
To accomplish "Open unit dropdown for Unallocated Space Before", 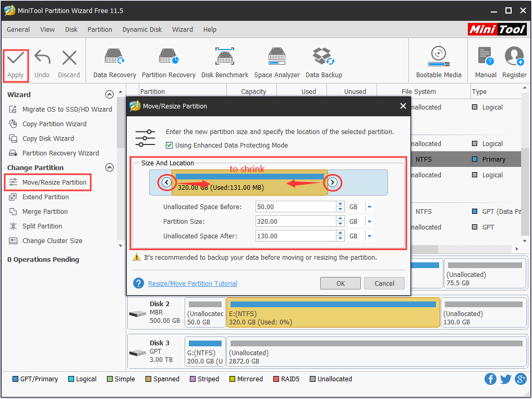I will pos(369,207).
